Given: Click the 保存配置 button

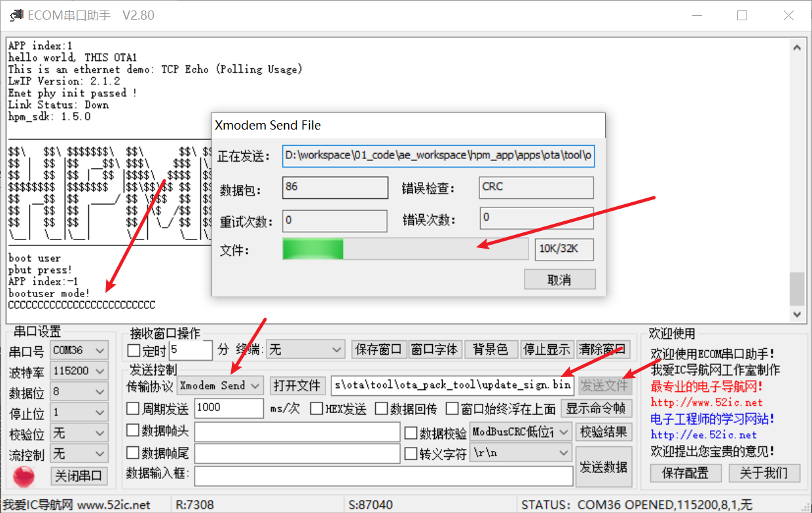Looking at the screenshot, I should (x=686, y=472).
